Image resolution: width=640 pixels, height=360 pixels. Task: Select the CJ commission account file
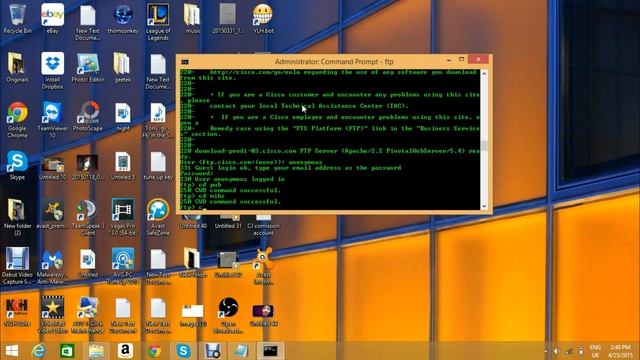263,226
